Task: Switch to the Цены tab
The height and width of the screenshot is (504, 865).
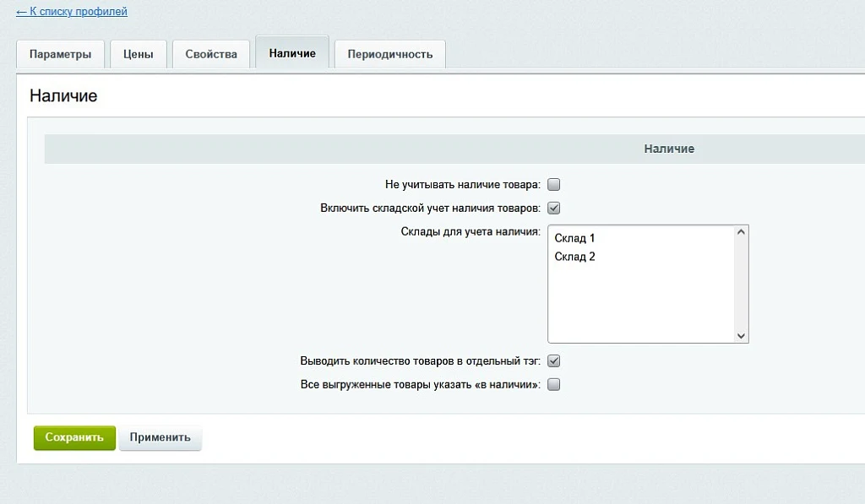Action: click(x=138, y=54)
